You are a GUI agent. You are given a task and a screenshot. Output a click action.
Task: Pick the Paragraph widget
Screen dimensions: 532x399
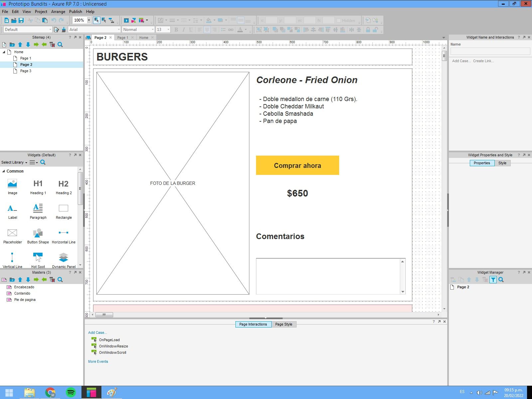38,211
